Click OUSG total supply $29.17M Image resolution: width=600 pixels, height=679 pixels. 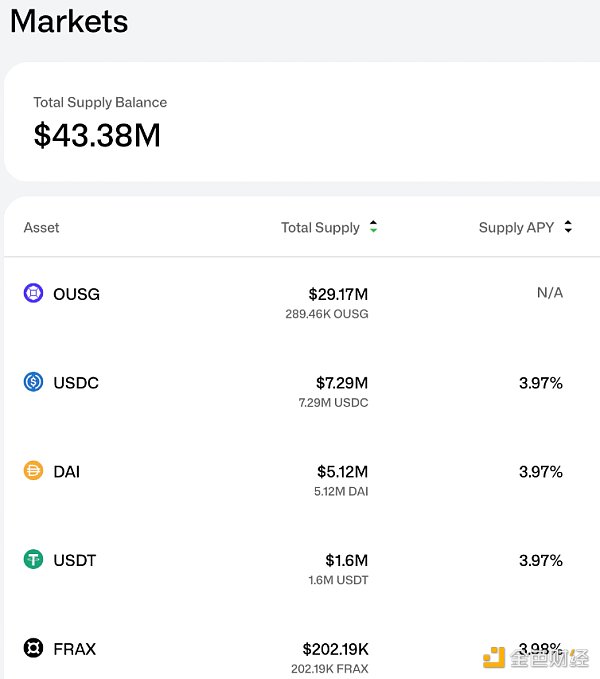point(338,294)
